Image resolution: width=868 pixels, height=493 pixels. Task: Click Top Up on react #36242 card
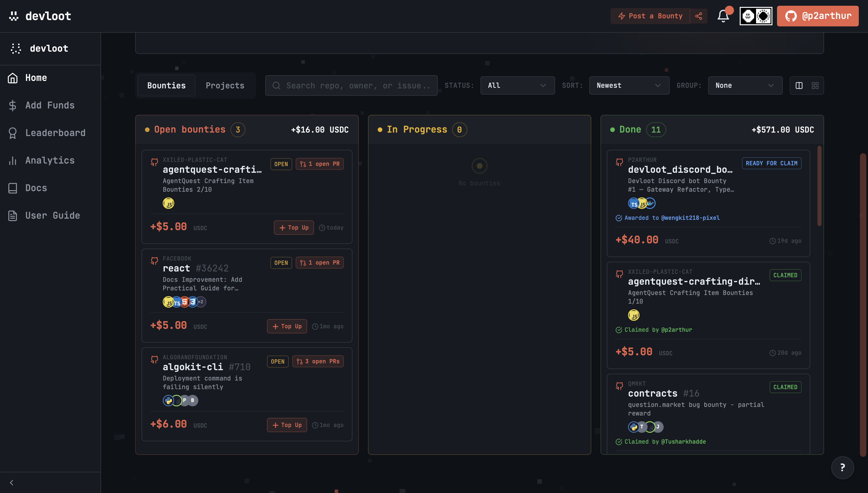click(x=287, y=326)
